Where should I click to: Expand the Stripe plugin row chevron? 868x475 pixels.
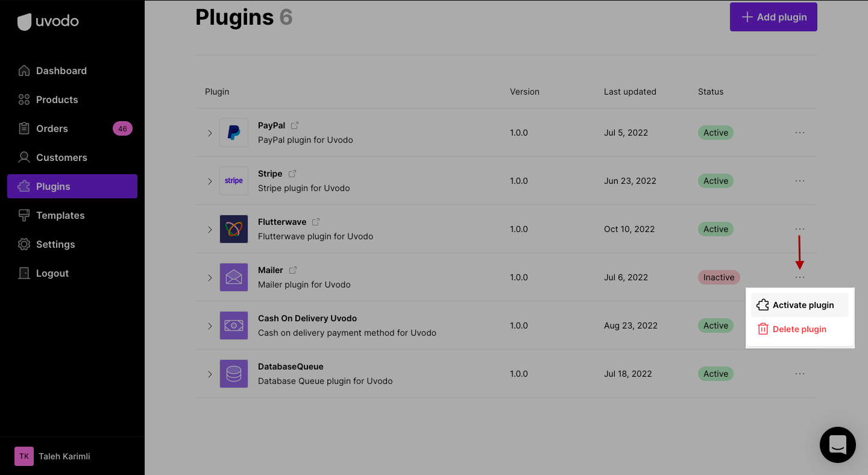[210, 181]
